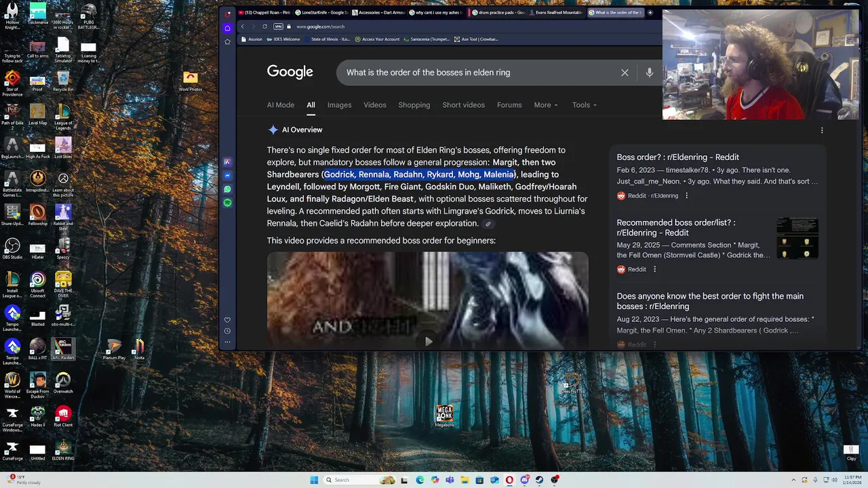This screenshot has height=488, width=868.
Task: Launch the Riot Client shortcut
Action: point(63,417)
